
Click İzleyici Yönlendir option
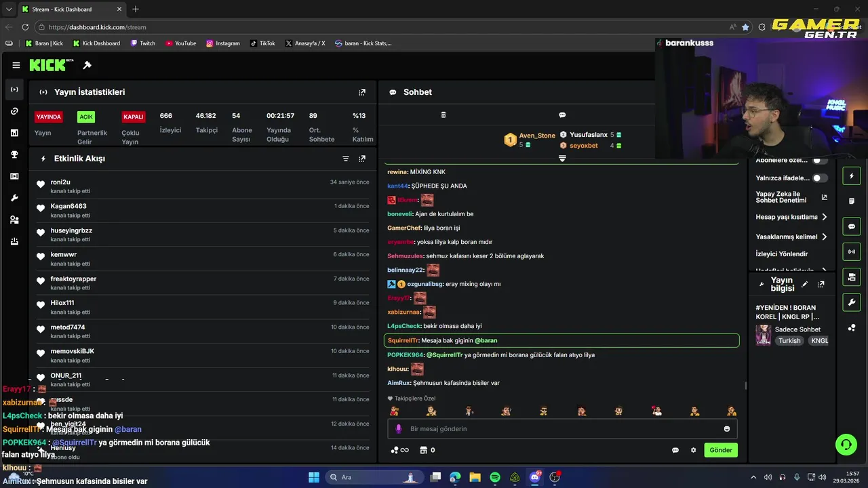[x=782, y=254]
